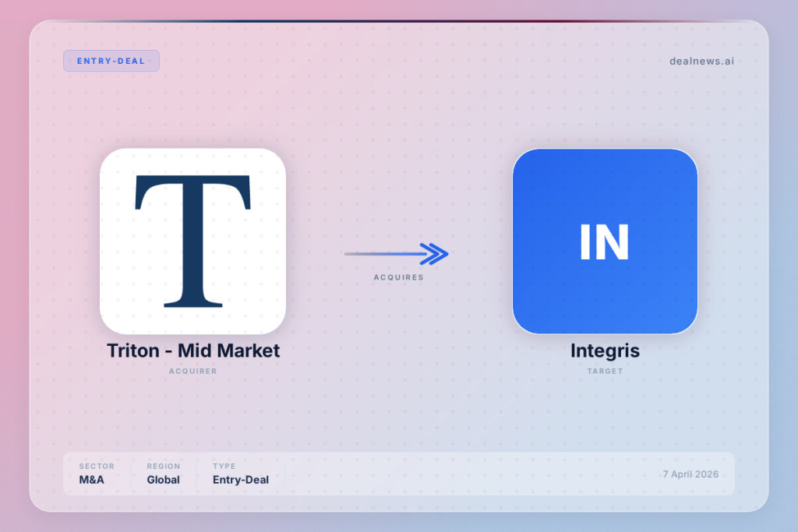Click the TYPE field label
The image size is (798, 532).
[x=224, y=467]
